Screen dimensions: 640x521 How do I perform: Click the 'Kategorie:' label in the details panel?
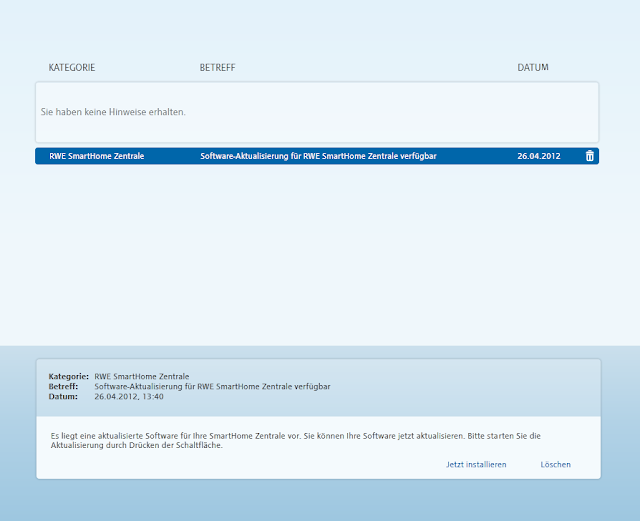[69, 376]
